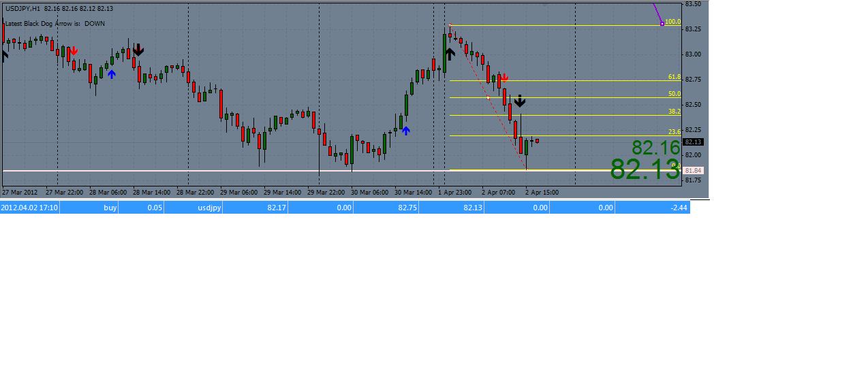Screen dimensions: 868x392
Task: Select the Fibonacci anchor at the swing high
Action: click(x=450, y=26)
